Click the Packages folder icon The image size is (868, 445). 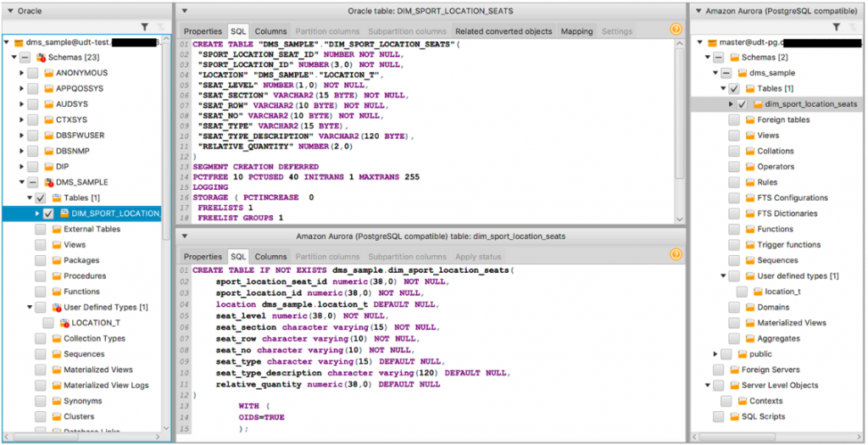[x=57, y=260]
